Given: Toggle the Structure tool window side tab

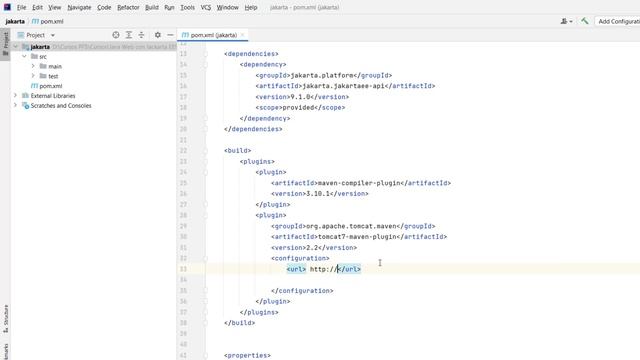Looking at the screenshot, I should pyautogui.click(x=5, y=319).
